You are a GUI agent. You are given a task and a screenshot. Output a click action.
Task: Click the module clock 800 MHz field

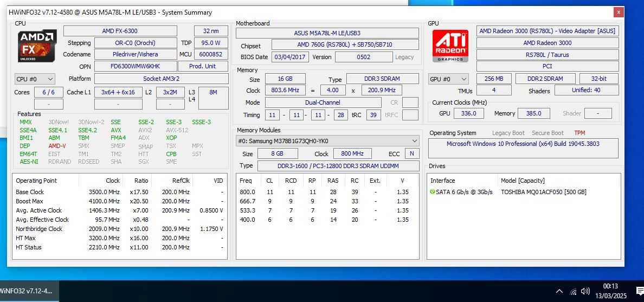point(352,153)
